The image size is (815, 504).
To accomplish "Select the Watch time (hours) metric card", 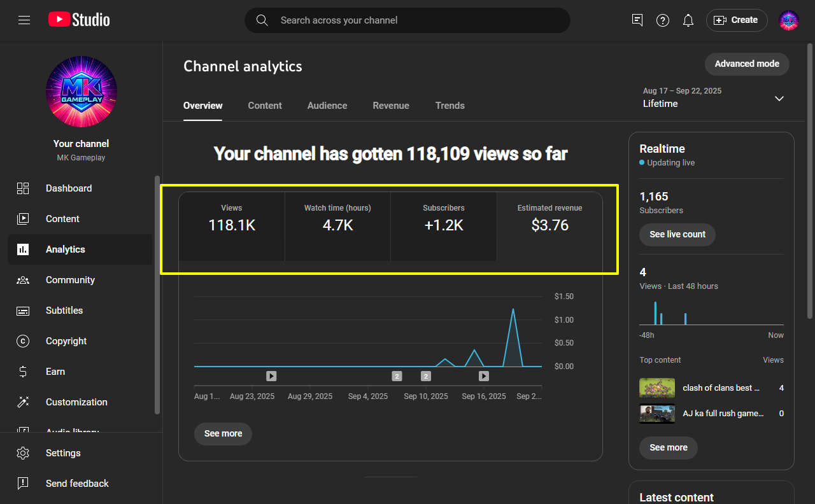I will pyautogui.click(x=337, y=218).
